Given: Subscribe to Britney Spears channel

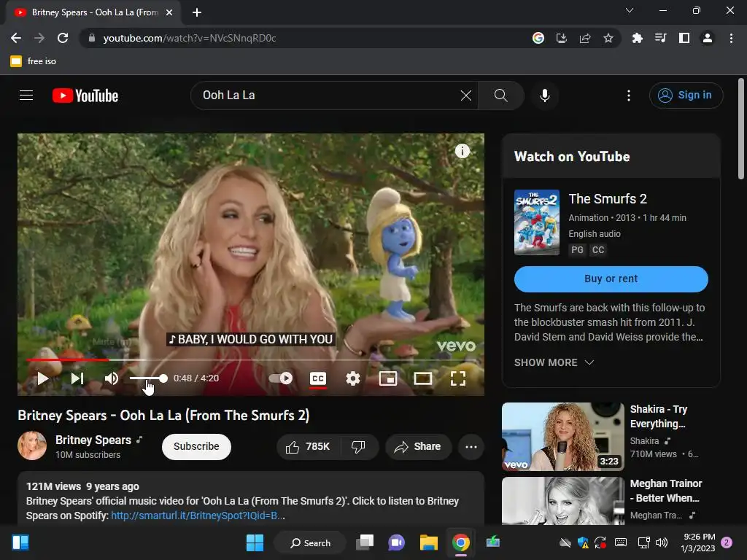Looking at the screenshot, I should click(196, 447).
